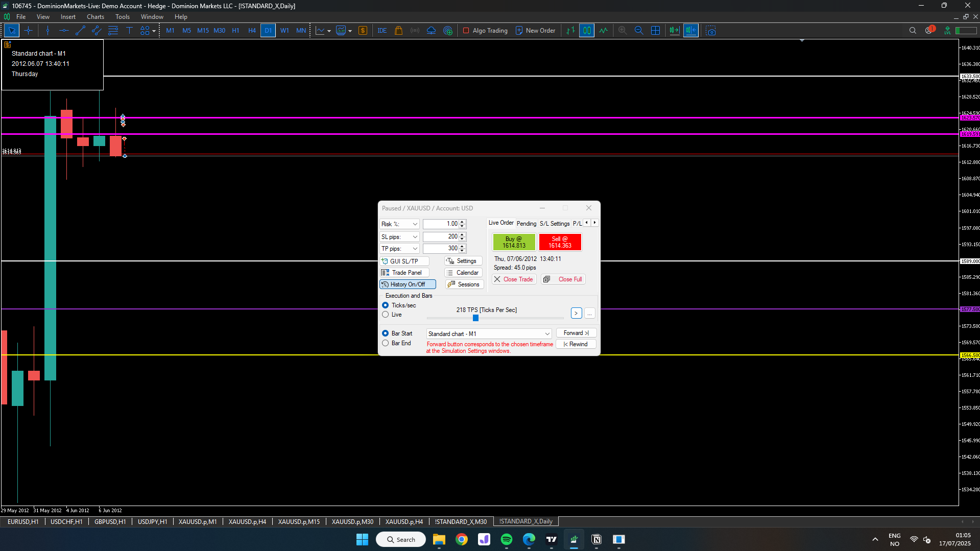Open the VPS cloud icon
980x551 pixels.
pyautogui.click(x=432, y=31)
